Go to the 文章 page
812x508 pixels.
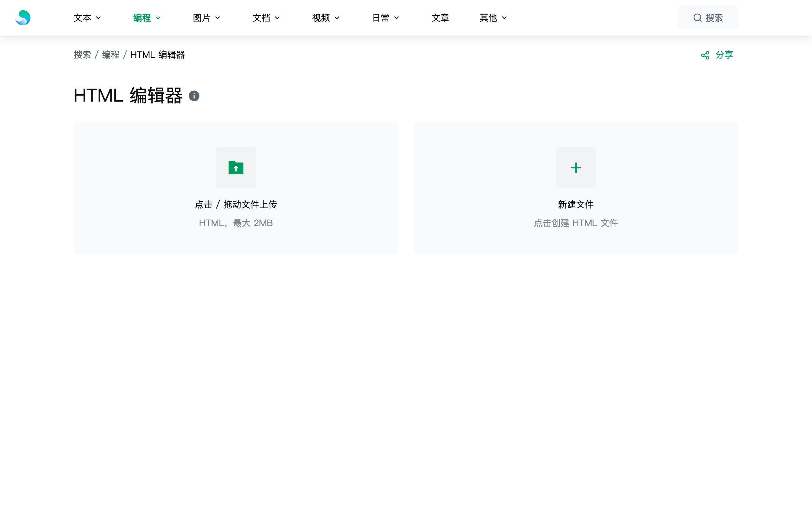pos(440,18)
